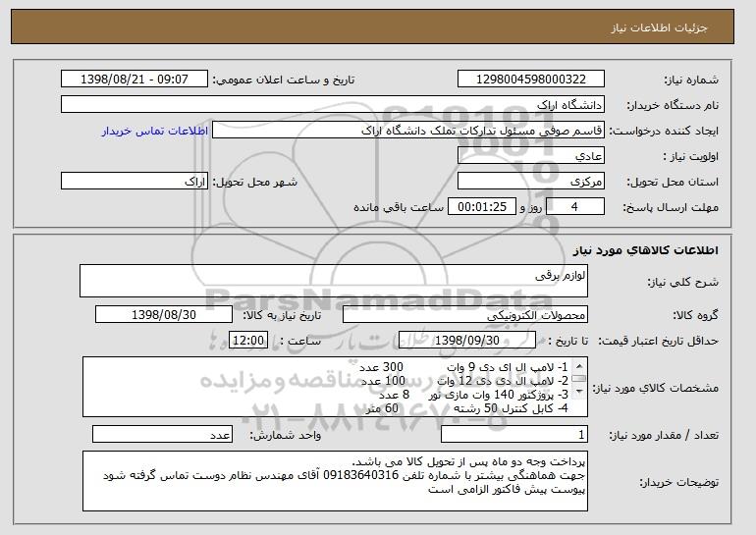Click the buyer name field دانشگاه اراک
Screen dimensions: 756x535
coord(333,105)
